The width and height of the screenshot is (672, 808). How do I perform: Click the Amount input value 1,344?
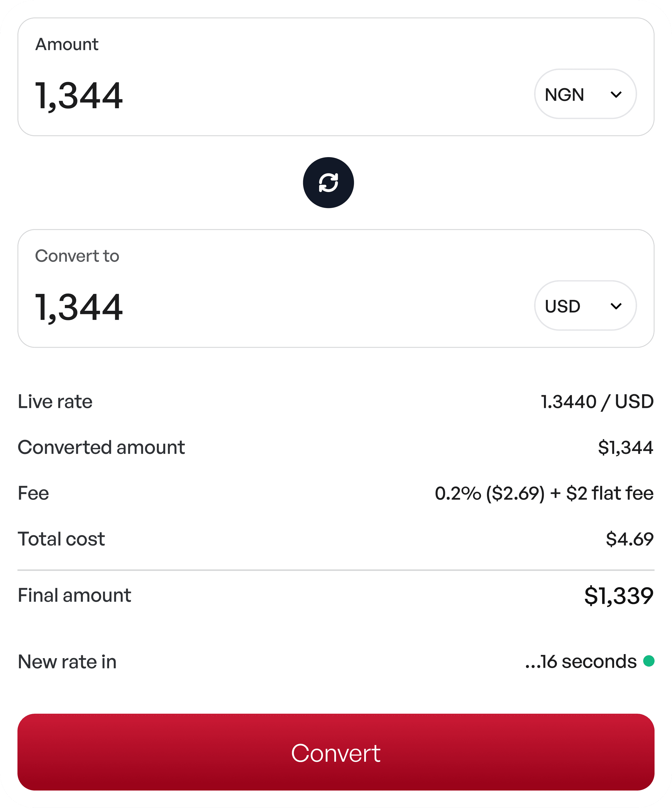79,95
